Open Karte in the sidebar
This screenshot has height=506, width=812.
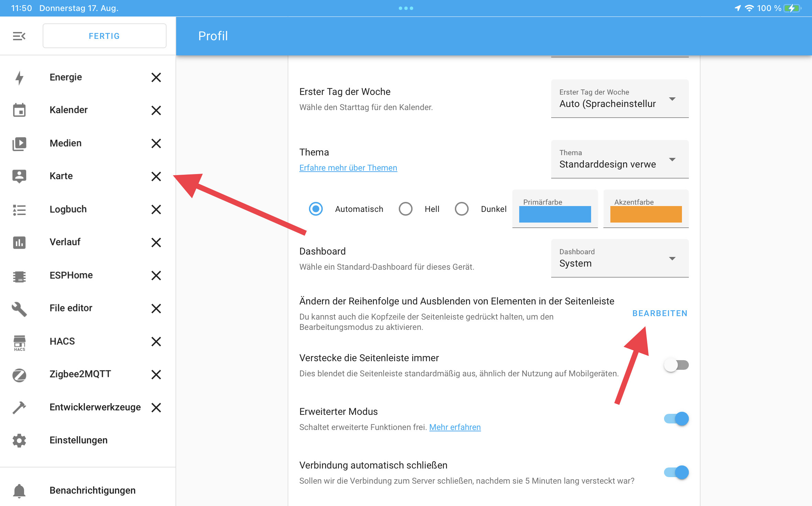(61, 176)
